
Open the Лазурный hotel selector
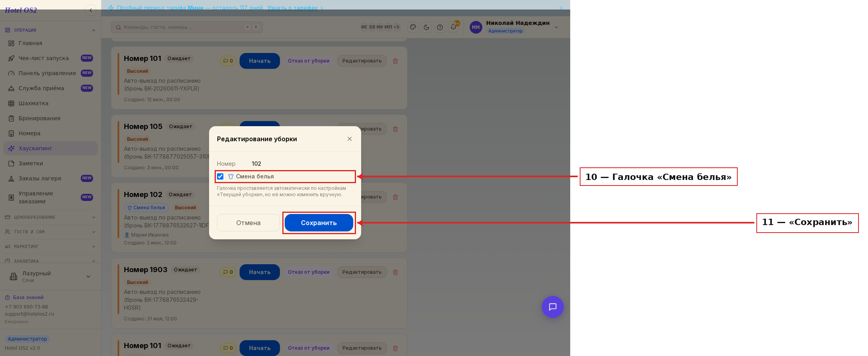[50, 276]
